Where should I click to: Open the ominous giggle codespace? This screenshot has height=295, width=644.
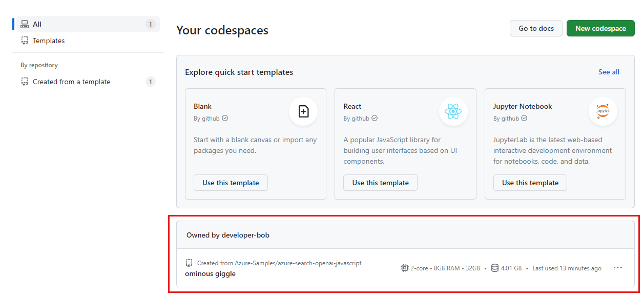coord(211,273)
